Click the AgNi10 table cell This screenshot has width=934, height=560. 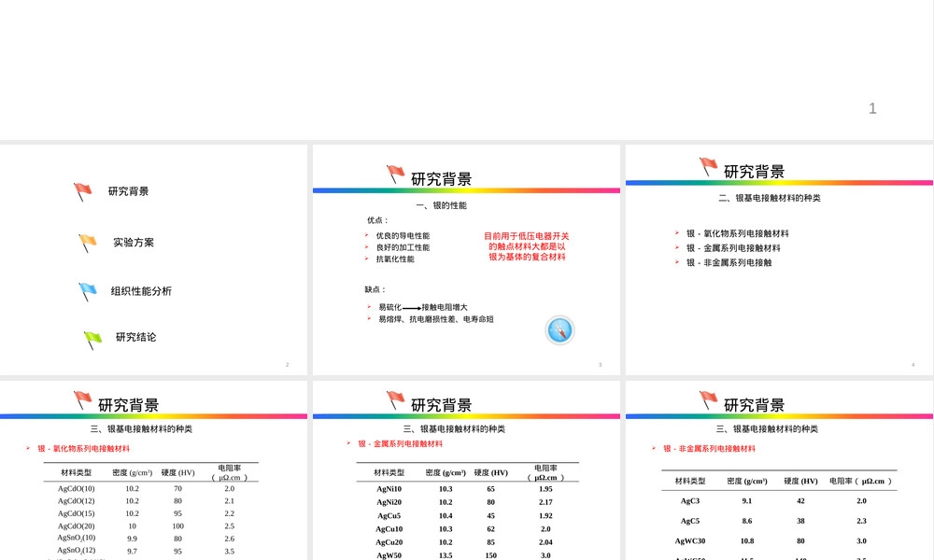point(389,489)
